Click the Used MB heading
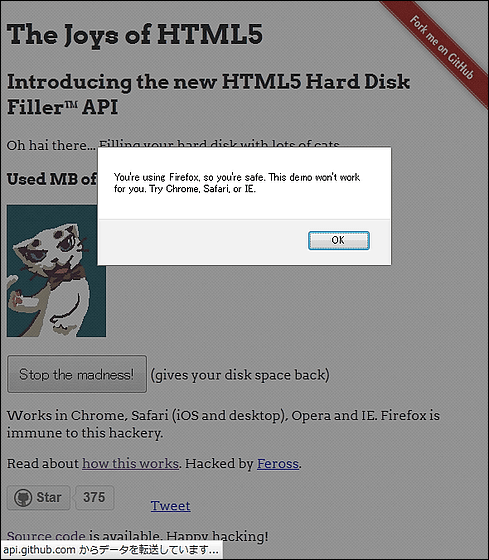The image size is (489, 560). 52,179
